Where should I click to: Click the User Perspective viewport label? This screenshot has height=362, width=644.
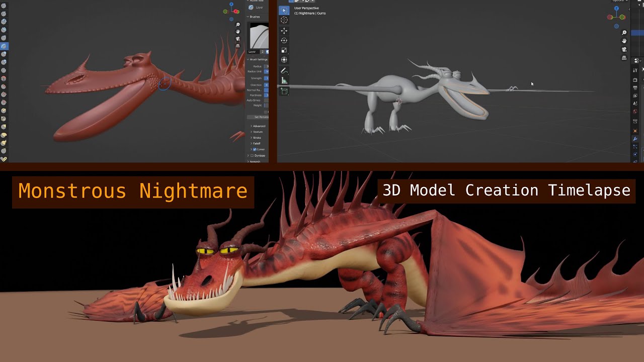coord(306,8)
